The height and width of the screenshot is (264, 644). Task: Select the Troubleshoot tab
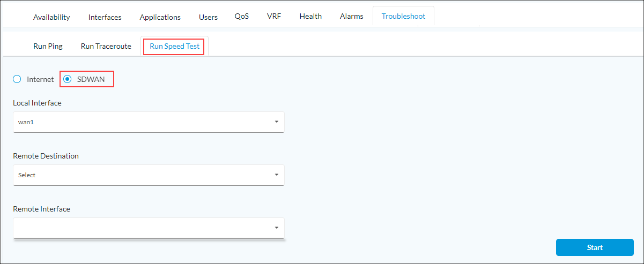coord(403,16)
